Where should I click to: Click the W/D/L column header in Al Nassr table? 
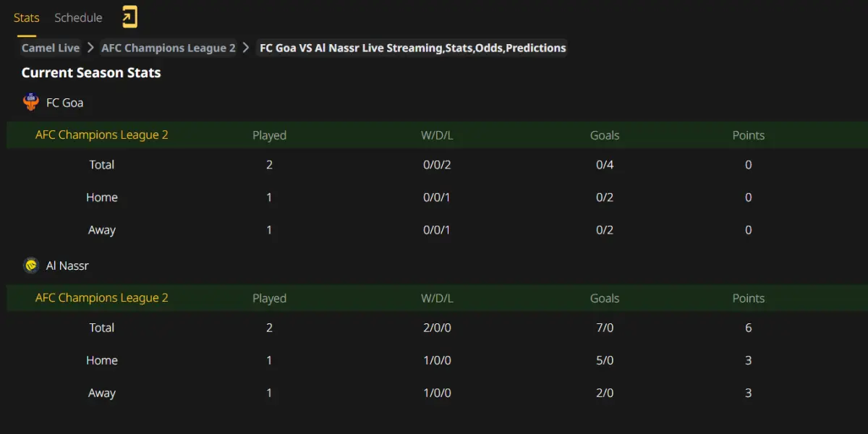tap(437, 298)
